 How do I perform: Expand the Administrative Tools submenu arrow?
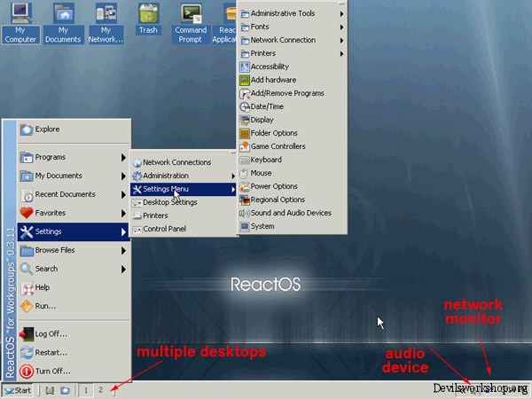pos(341,14)
